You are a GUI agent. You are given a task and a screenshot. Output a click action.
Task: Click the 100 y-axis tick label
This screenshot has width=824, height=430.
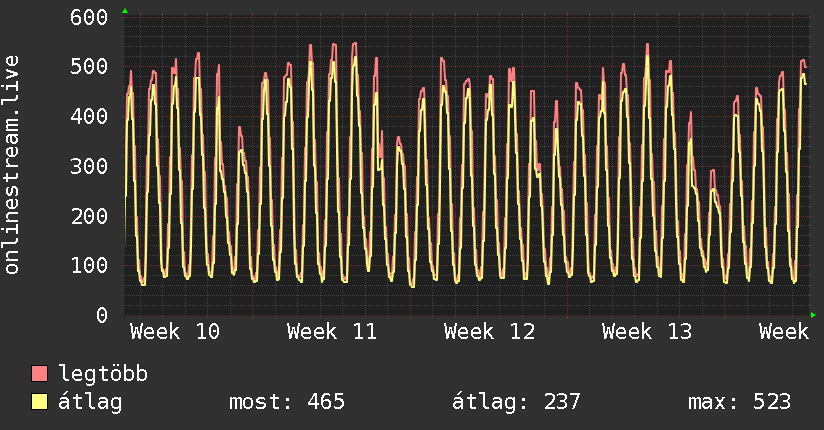point(89,265)
